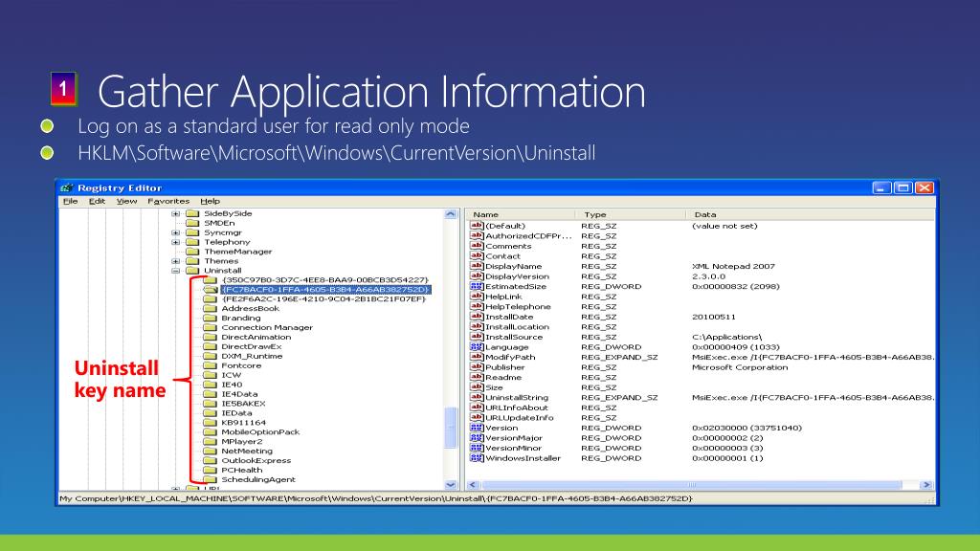Click the NetMeeting folder icon

click(210, 452)
